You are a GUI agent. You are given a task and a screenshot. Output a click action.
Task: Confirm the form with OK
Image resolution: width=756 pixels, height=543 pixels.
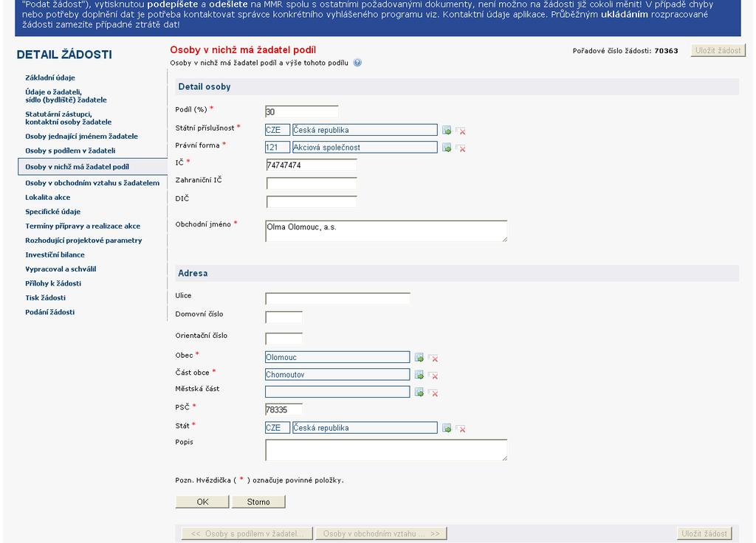(202, 502)
